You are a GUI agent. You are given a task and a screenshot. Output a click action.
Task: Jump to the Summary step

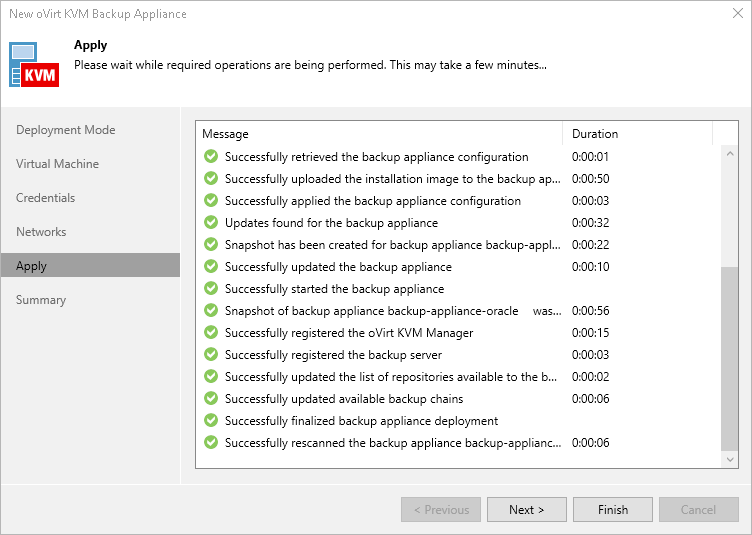(x=41, y=300)
